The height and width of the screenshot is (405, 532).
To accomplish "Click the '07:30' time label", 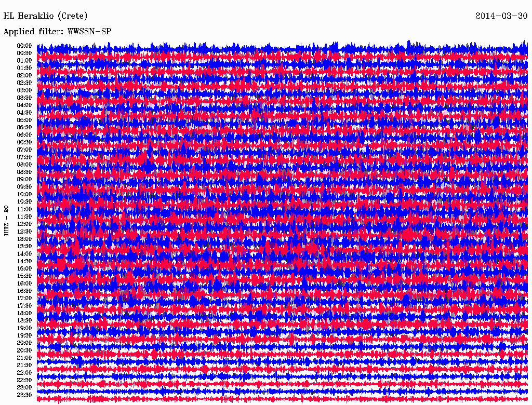I will coord(24,157).
